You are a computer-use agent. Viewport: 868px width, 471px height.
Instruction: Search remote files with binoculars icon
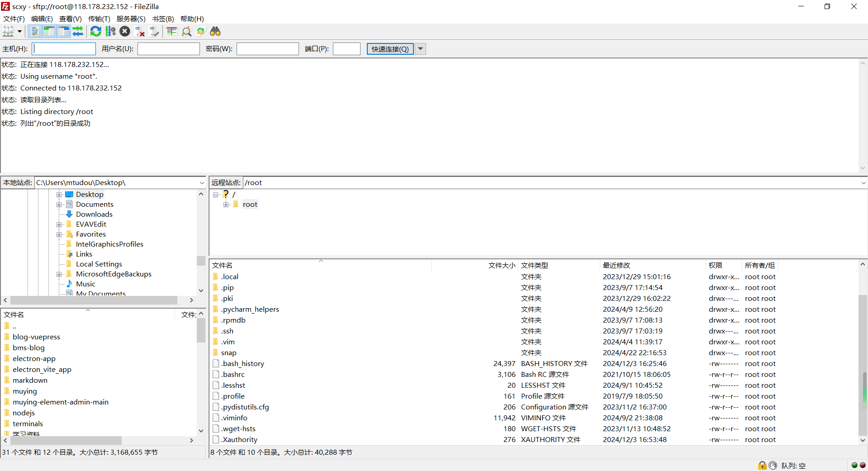(x=215, y=31)
